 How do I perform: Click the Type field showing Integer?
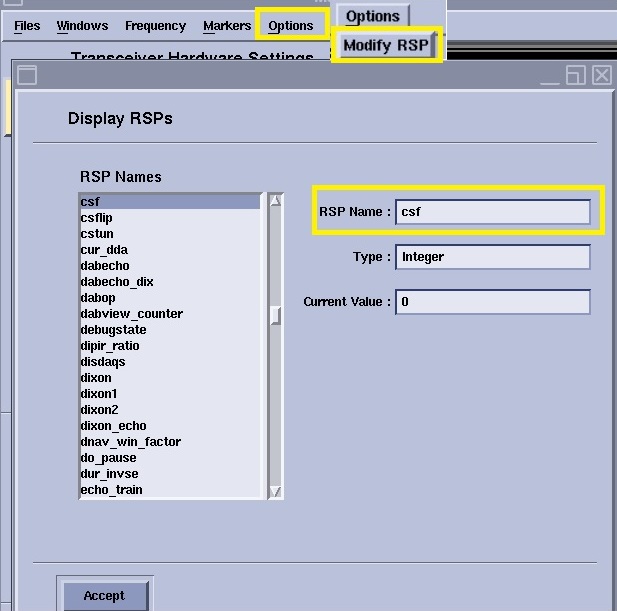click(x=492, y=257)
